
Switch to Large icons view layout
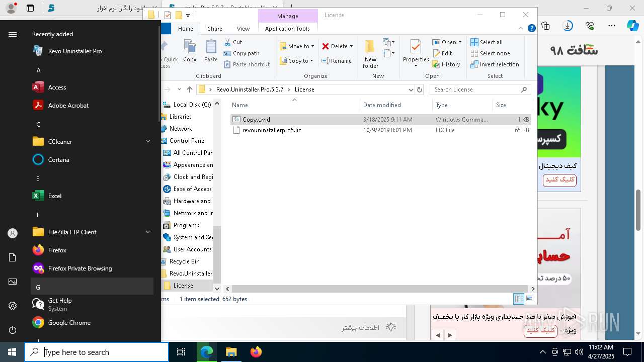coord(529,299)
